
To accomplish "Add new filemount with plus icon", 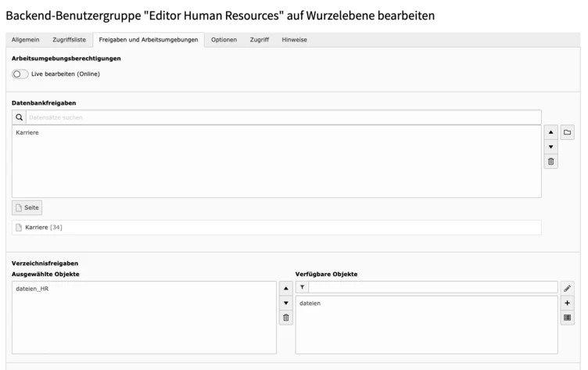I will point(568,303).
